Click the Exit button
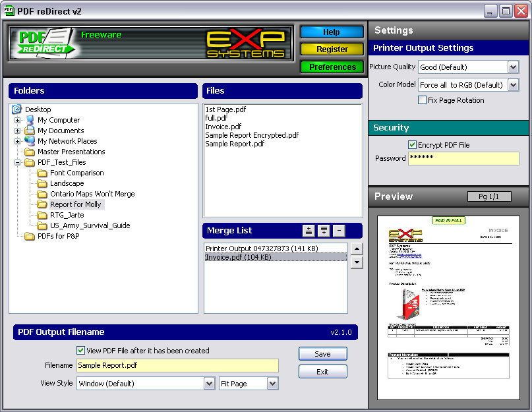The height and width of the screenshot is (412, 532). (x=322, y=371)
